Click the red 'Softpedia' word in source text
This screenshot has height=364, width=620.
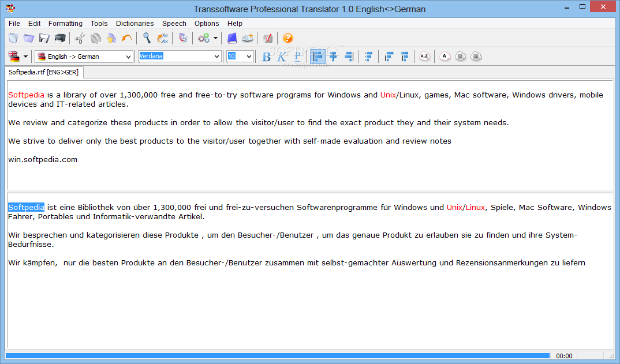coord(26,95)
